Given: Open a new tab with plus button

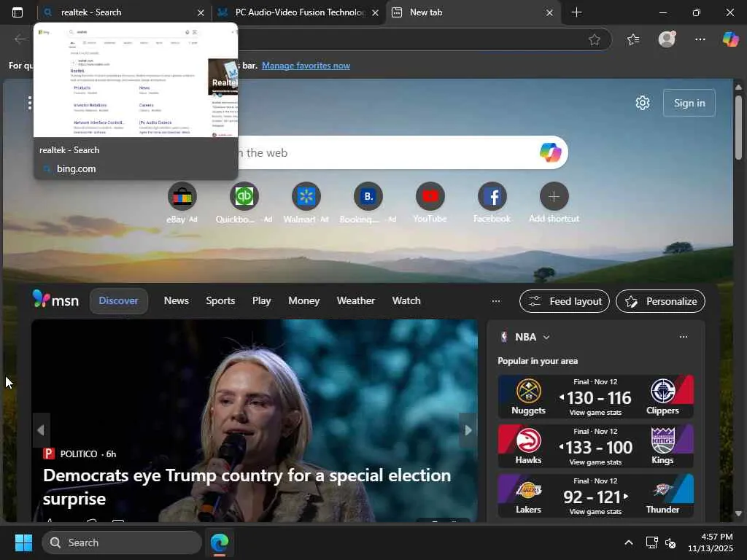Looking at the screenshot, I should click(576, 12).
